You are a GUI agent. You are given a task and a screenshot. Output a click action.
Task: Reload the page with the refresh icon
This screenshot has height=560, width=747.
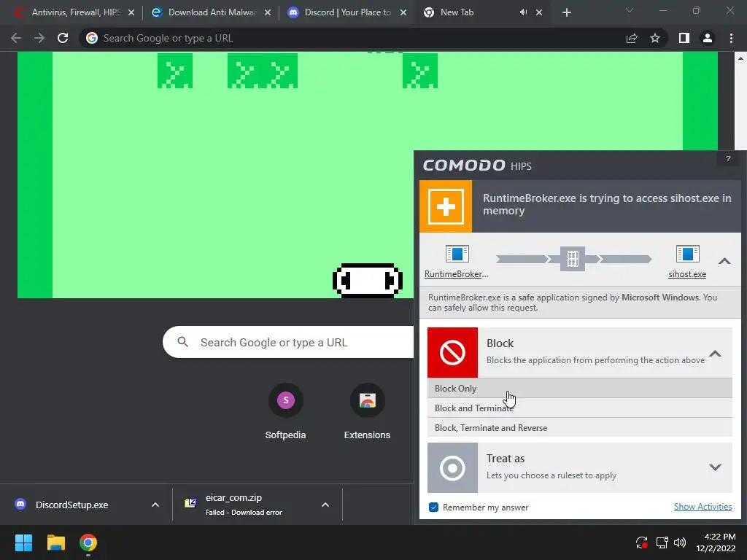point(63,38)
